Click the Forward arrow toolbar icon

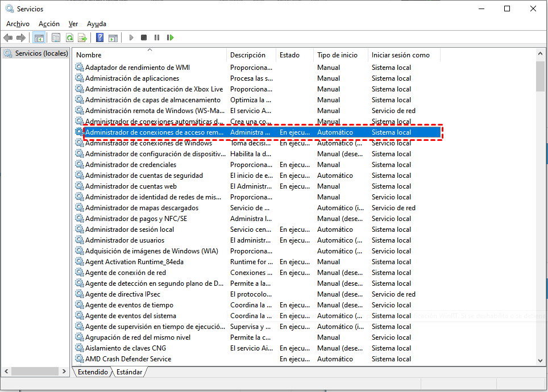point(21,37)
